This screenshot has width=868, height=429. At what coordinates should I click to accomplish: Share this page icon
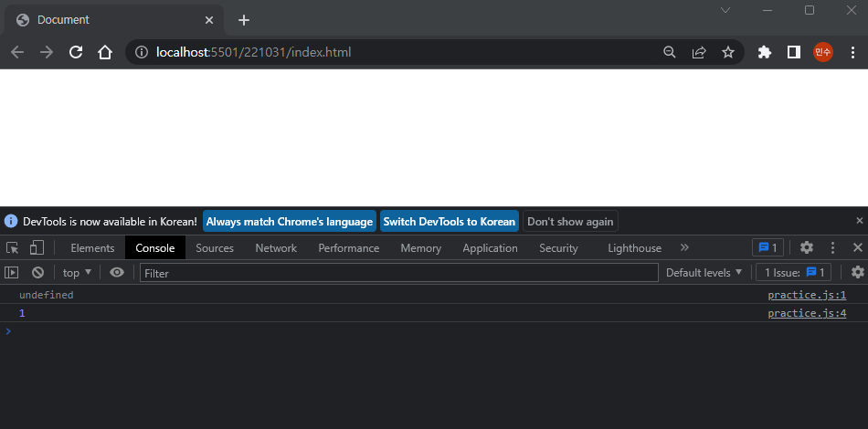pyautogui.click(x=699, y=53)
